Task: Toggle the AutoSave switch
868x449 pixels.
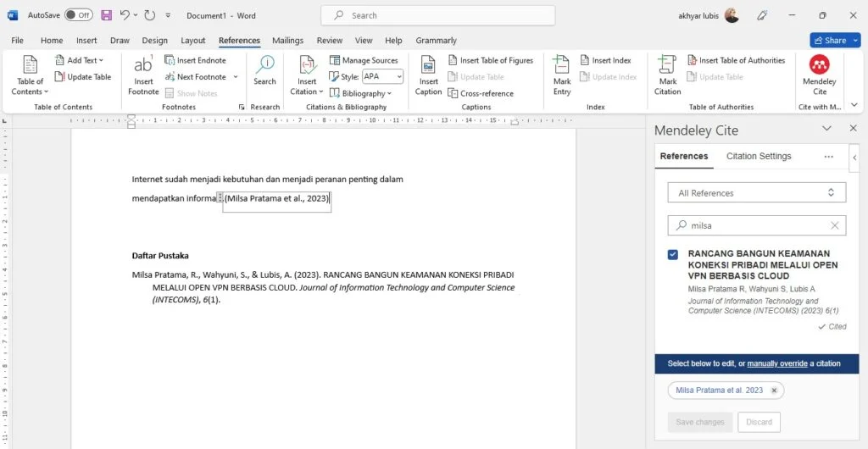Action: point(79,15)
